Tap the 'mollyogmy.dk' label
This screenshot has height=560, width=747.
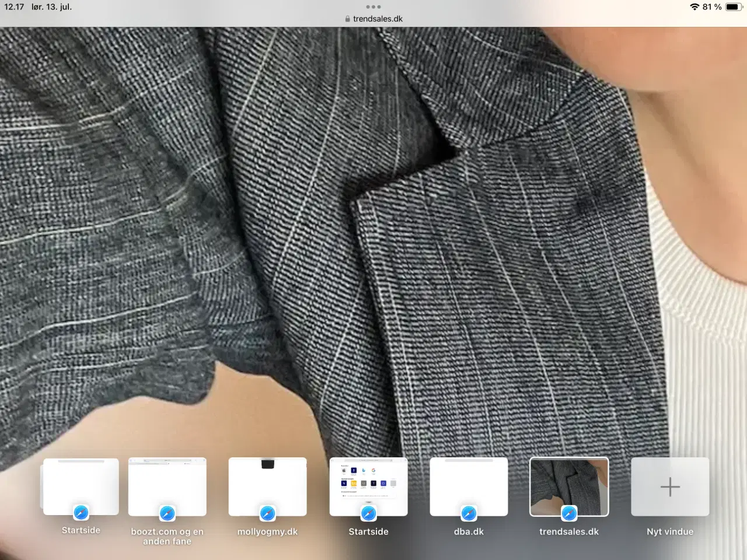[267, 531]
